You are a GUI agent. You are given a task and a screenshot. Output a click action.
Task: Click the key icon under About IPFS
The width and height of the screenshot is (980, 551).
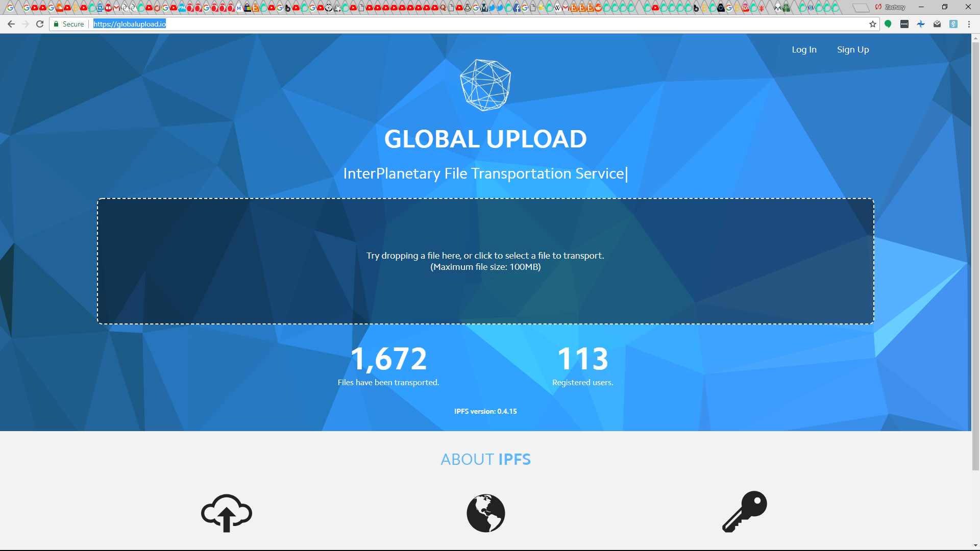click(745, 512)
